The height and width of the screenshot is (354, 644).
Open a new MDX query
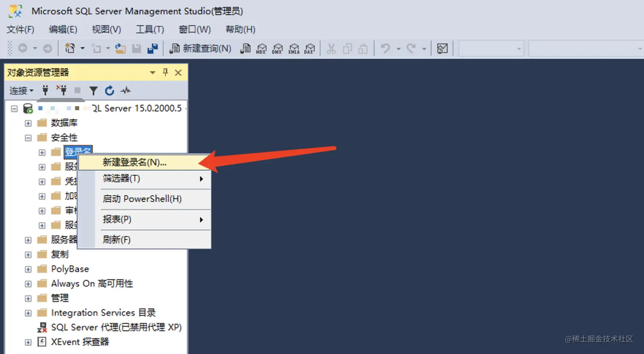pyautogui.click(x=261, y=49)
